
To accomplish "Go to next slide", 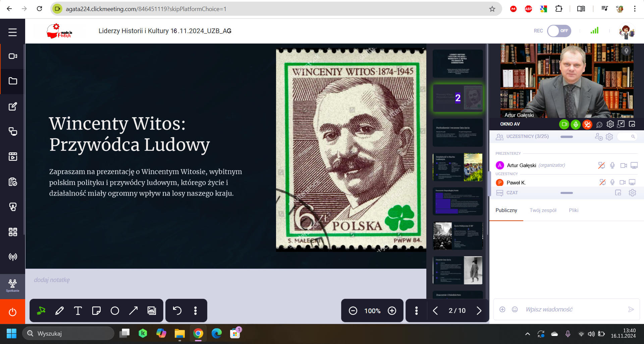I will coord(479,311).
